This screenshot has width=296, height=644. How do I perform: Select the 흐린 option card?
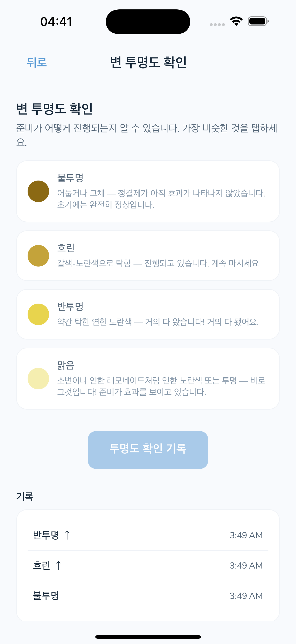coord(148,256)
